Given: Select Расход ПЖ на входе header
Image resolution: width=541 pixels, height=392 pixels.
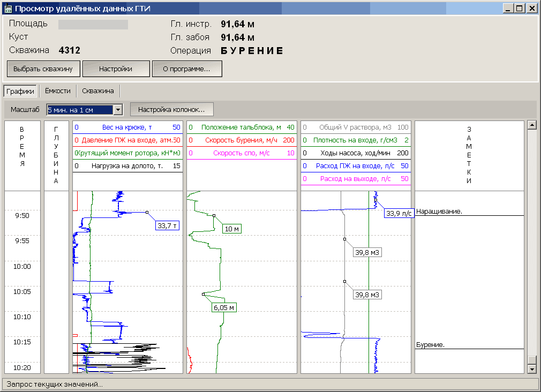Looking at the screenshot, I should tap(356, 165).
